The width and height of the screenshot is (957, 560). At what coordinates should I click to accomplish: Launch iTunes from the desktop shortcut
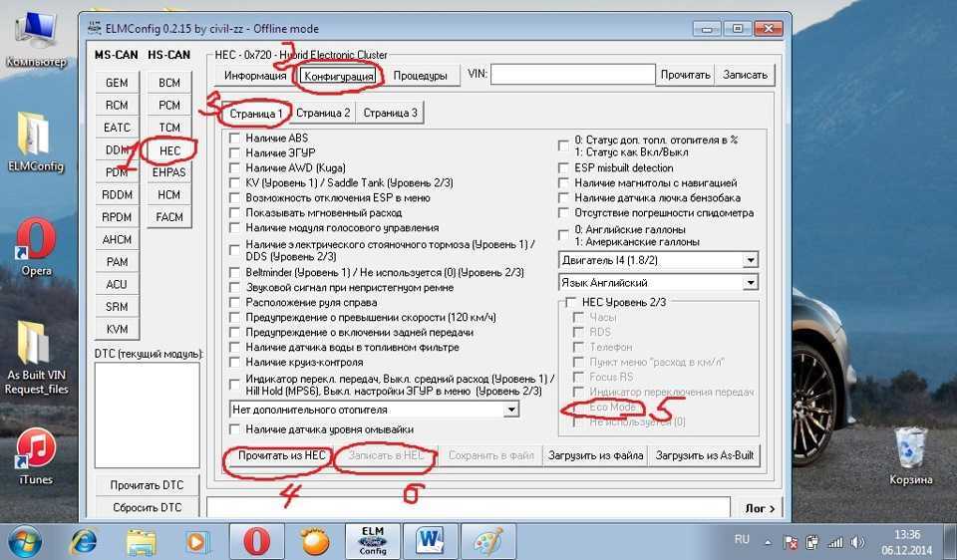[x=36, y=456]
